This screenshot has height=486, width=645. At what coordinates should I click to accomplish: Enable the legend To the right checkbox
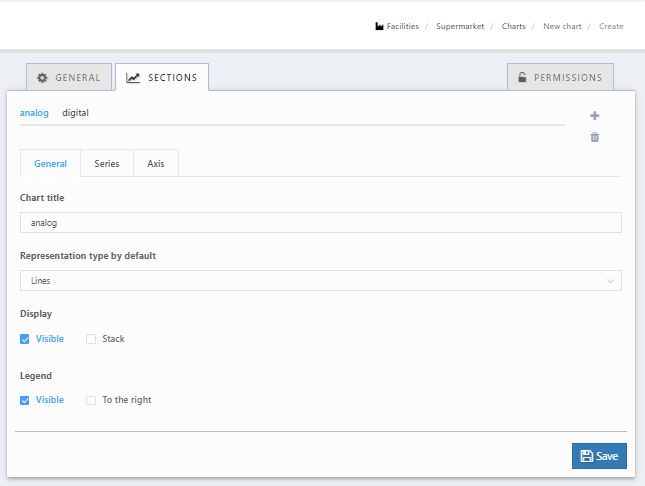91,400
